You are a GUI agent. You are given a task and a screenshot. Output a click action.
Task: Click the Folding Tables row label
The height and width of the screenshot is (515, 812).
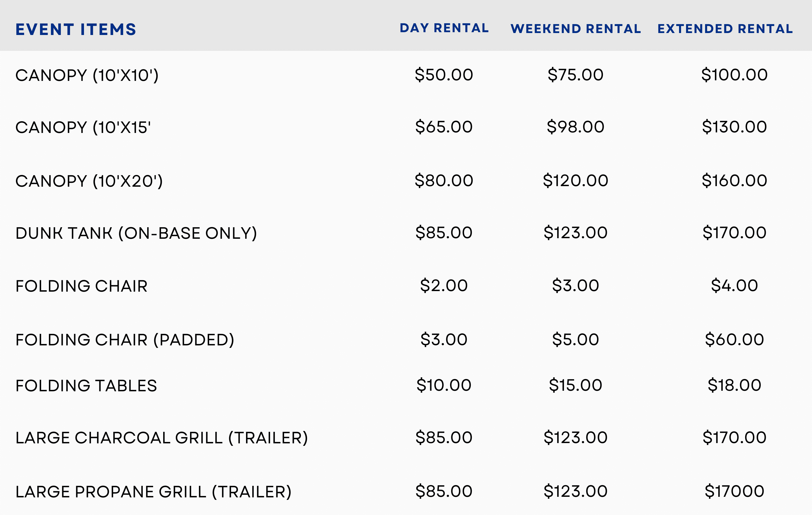(86, 385)
